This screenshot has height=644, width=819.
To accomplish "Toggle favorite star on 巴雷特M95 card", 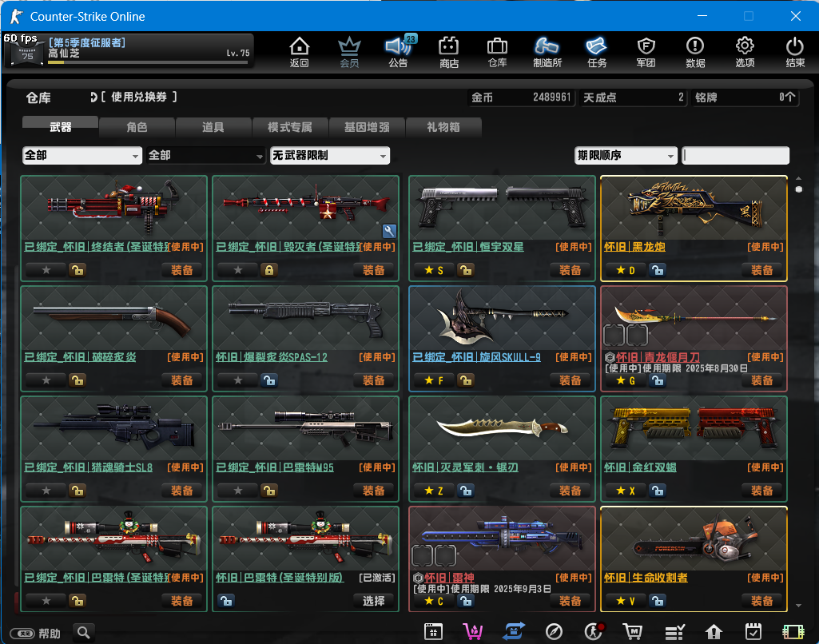I will click(238, 491).
